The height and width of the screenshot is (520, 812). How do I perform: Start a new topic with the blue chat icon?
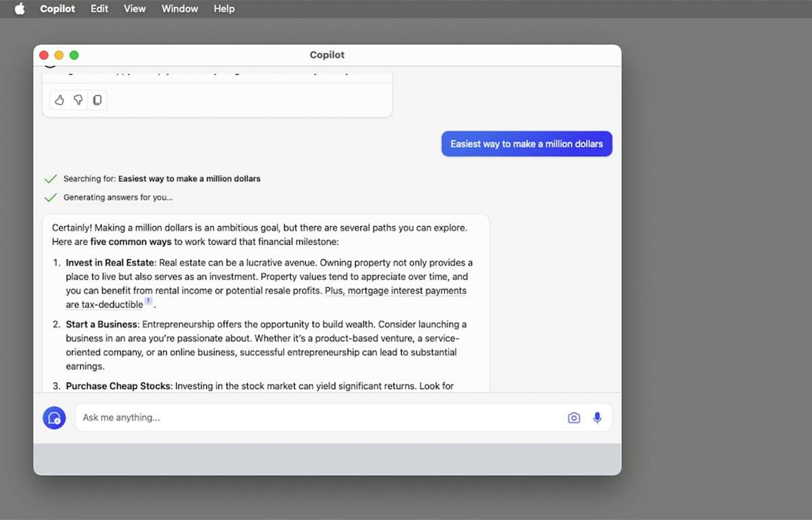click(54, 418)
